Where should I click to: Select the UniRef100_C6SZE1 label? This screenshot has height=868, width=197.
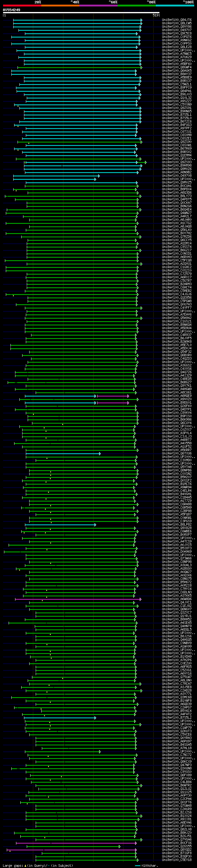click(177, 138)
